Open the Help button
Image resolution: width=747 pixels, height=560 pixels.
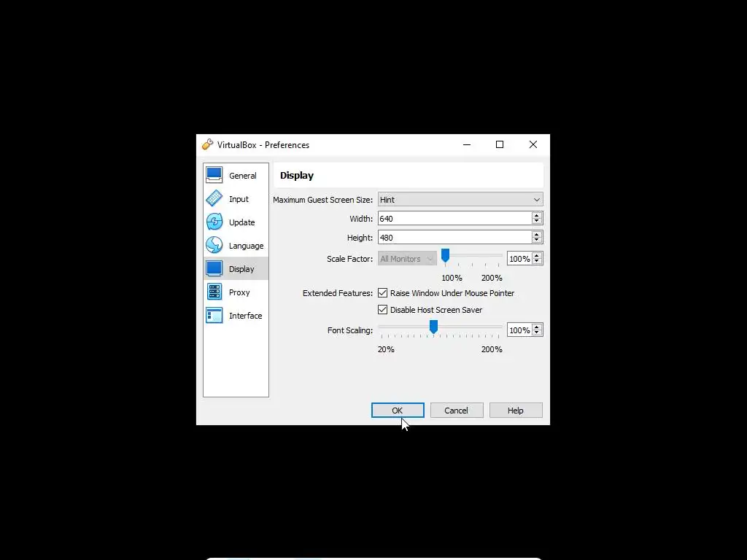point(516,411)
